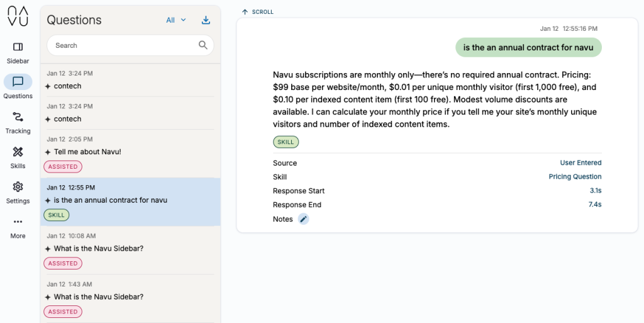Select the Questions chat icon
This screenshot has width=644, height=323.
[x=18, y=82]
